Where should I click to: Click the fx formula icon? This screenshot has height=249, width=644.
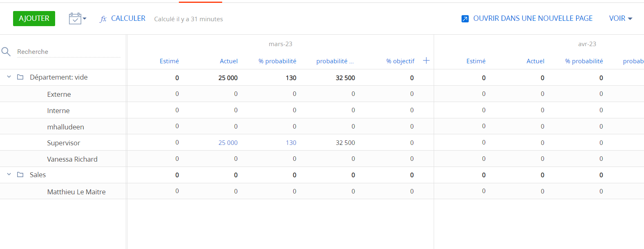(103, 19)
